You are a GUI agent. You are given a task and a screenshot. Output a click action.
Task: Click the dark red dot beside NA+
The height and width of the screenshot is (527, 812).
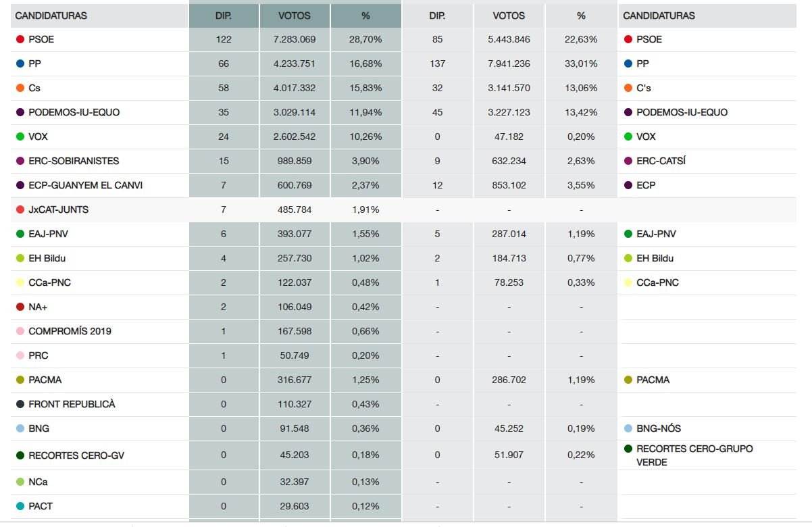point(20,307)
